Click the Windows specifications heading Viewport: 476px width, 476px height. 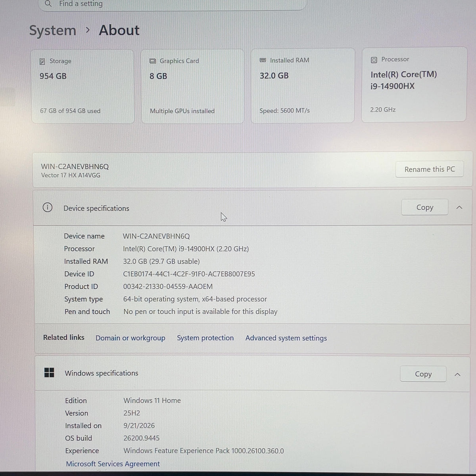(102, 373)
